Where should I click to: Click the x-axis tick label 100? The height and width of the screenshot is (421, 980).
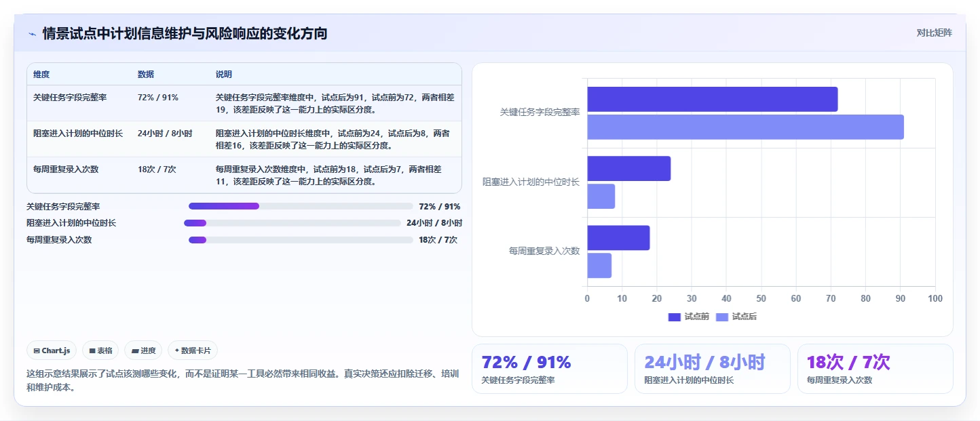pos(935,298)
